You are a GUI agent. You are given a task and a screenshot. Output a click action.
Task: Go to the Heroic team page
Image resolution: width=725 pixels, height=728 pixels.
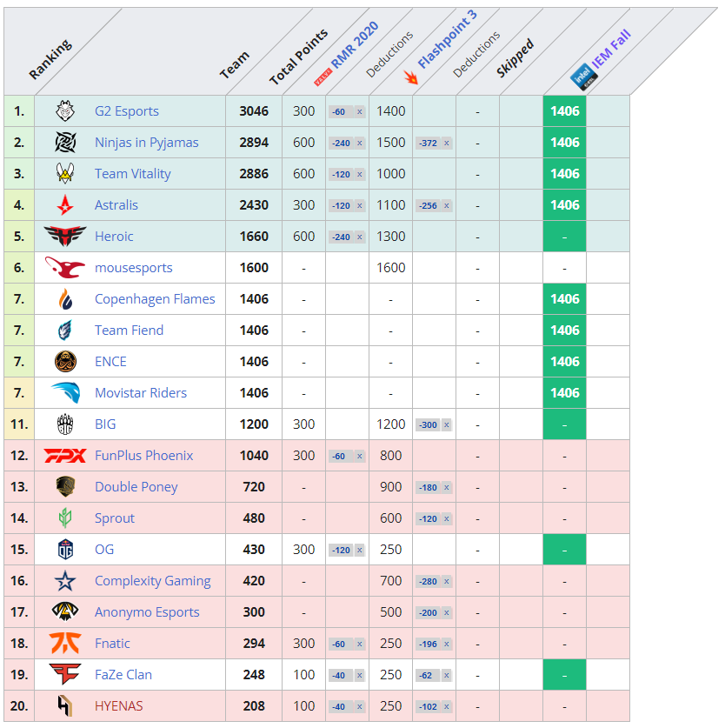coord(114,236)
